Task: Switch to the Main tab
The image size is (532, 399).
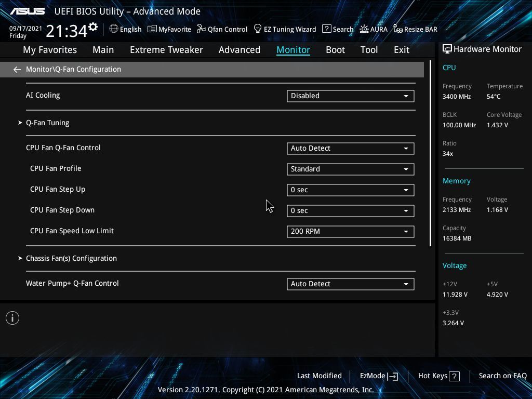Action: coord(103,50)
